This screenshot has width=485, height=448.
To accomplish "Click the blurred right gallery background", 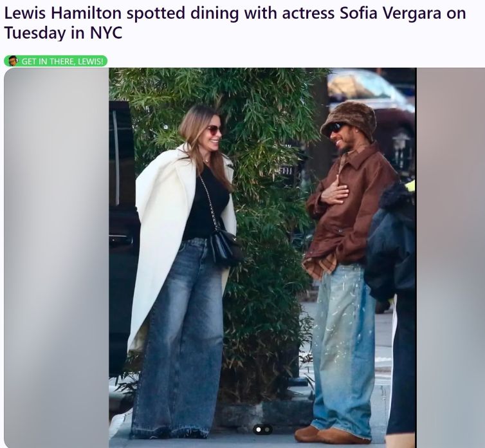I will [451, 257].
